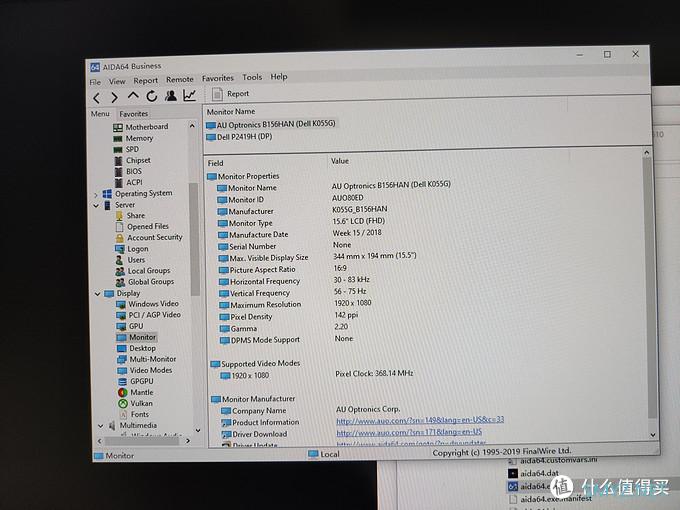The height and width of the screenshot is (510, 680).
Task: Select the SPD tree item
Action: coord(132,149)
